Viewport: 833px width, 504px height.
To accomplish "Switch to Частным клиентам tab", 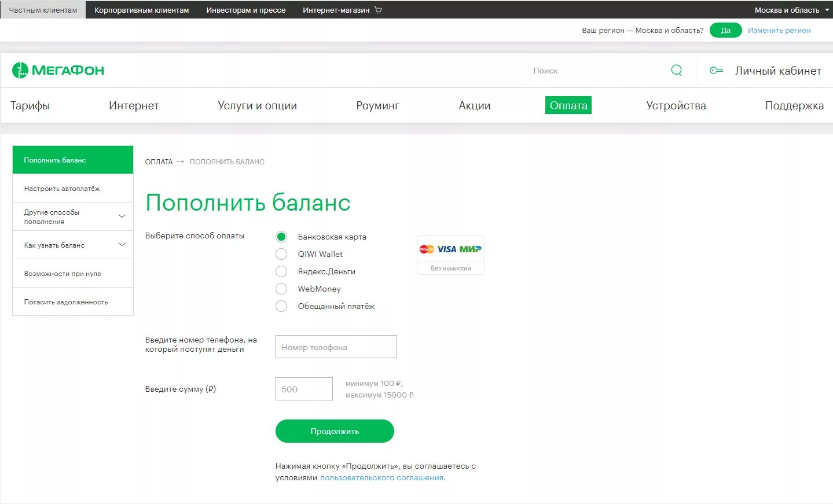I will (43, 10).
